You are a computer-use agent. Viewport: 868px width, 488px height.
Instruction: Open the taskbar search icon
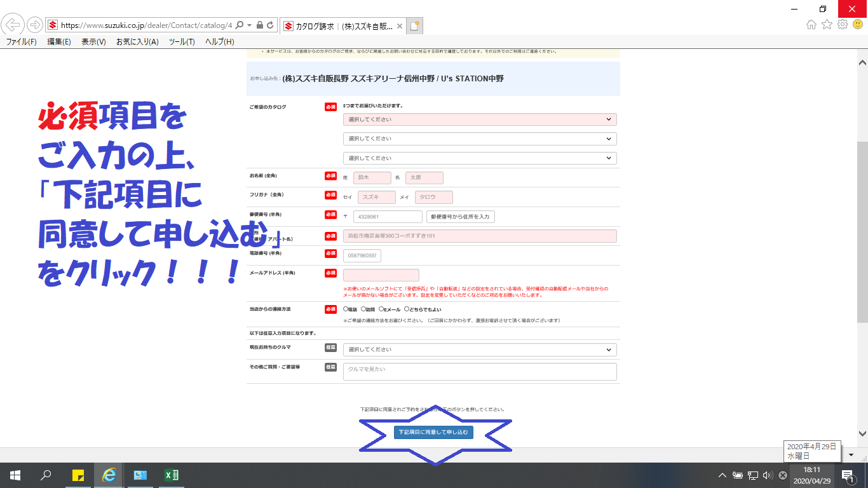[46, 475]
